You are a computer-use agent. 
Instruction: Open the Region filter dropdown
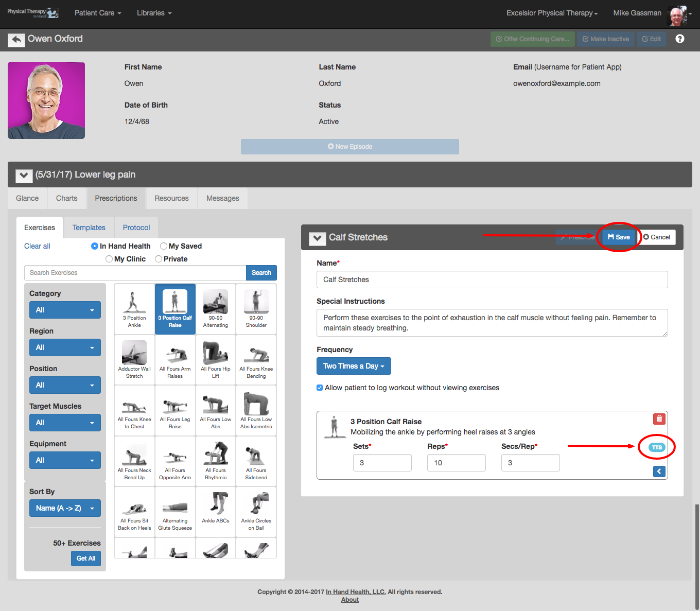(65, 347)
